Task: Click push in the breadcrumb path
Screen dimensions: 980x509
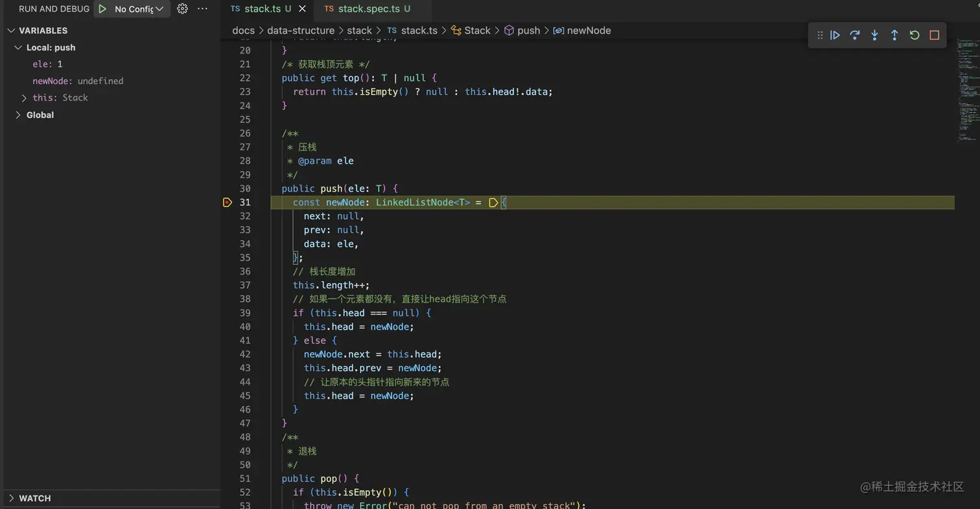Action: coord(528,30)
